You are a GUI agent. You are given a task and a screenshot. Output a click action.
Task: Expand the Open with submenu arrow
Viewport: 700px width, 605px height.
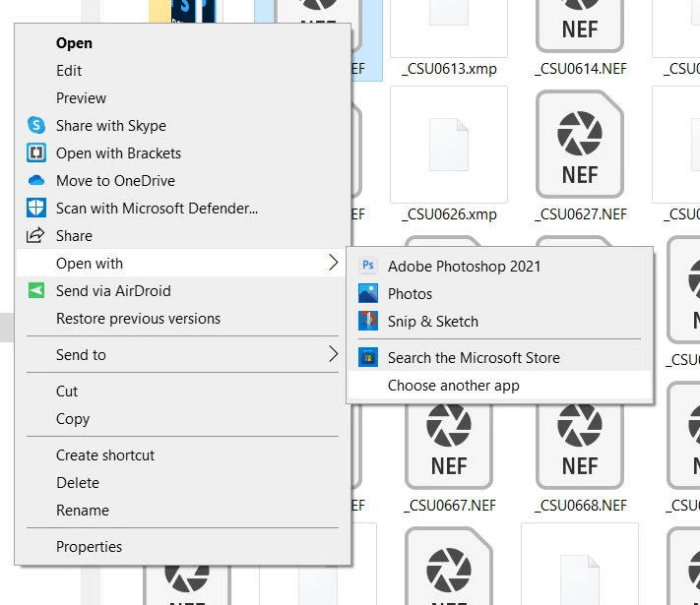coord(333,263)
